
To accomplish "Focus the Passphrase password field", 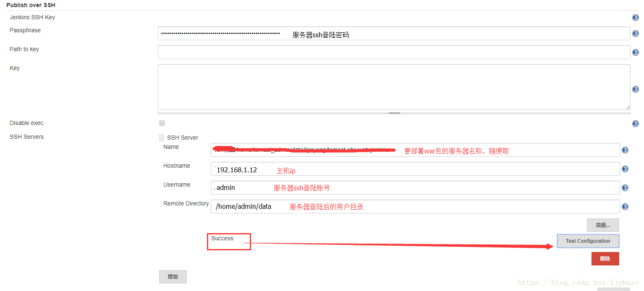I will pyautogui.click(x=378, y=33).
